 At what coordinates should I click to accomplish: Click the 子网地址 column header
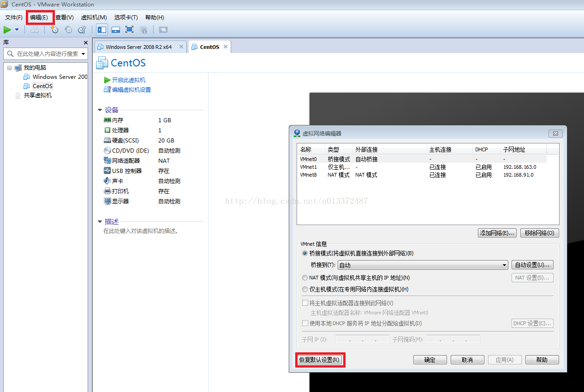(x=524, y=149)
